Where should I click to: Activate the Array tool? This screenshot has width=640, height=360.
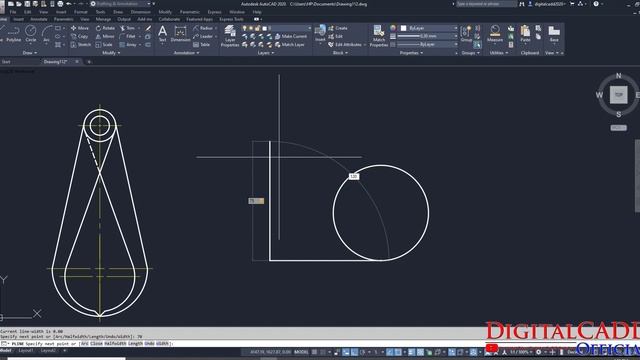point(128,44)
